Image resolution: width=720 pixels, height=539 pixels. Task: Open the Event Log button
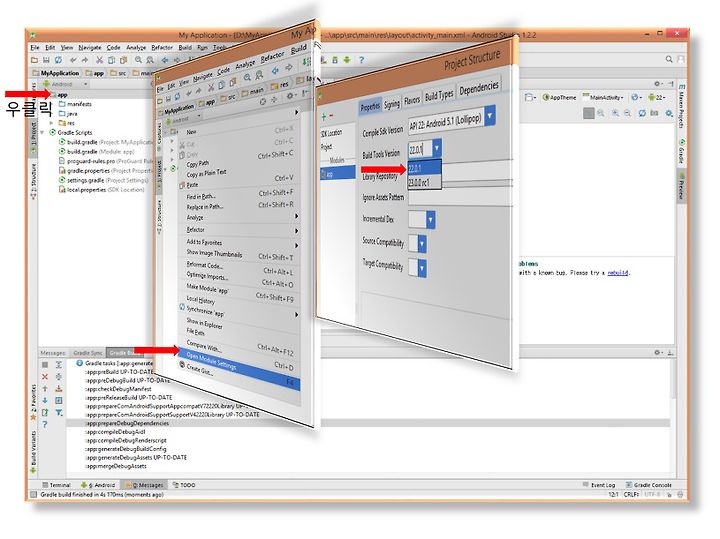[x=599, y=485]
